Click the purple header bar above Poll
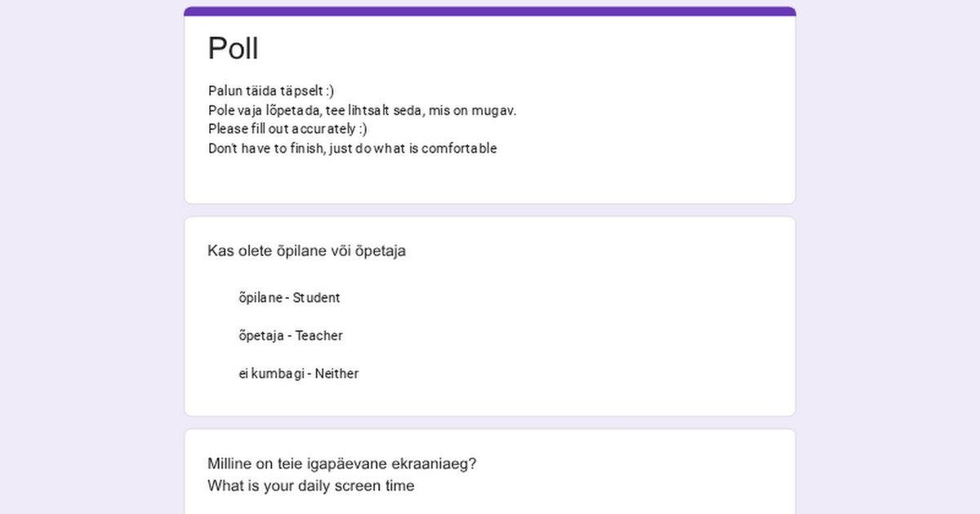Image resolution: width=980 pixels, height=514 pixels. pos(490,11)
